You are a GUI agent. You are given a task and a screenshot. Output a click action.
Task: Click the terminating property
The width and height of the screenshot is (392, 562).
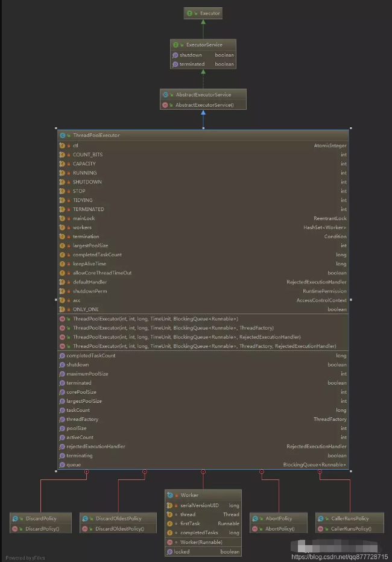click(79, 455)
